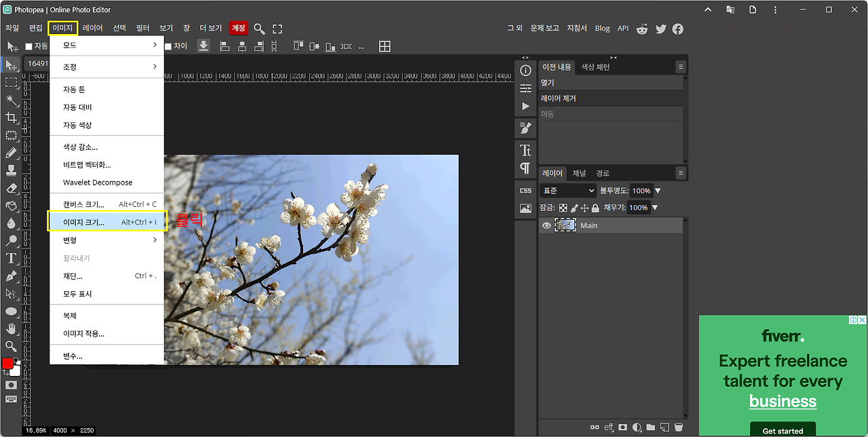Open Photopea Reddit page
The height and width of the screenshot is (437, 868).
pyautogui.click(x=642, y=28)
